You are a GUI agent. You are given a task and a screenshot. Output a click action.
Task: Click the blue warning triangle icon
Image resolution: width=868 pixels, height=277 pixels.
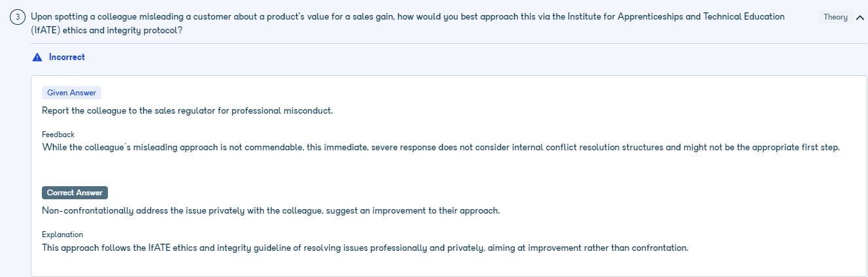(x=37, y=57)
